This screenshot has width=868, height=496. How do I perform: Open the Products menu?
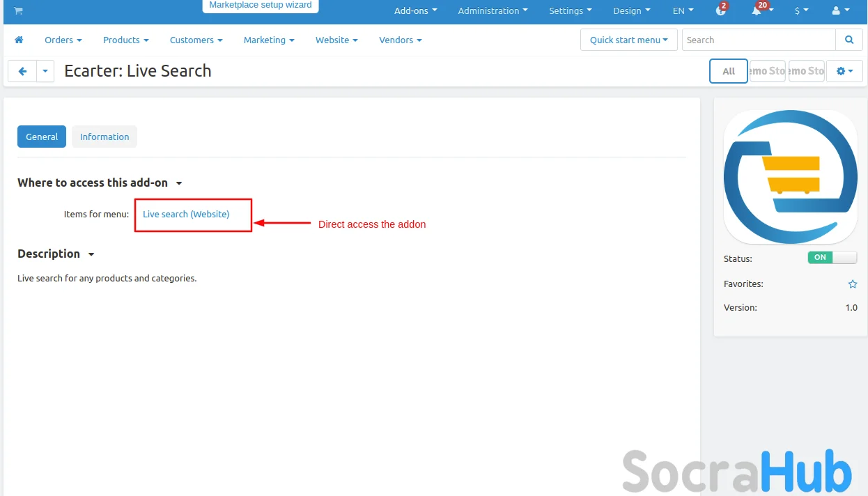(x=125, y=40)
